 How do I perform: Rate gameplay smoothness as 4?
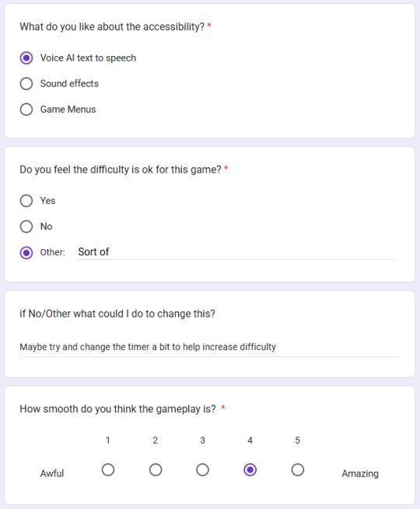pos(250,470)
